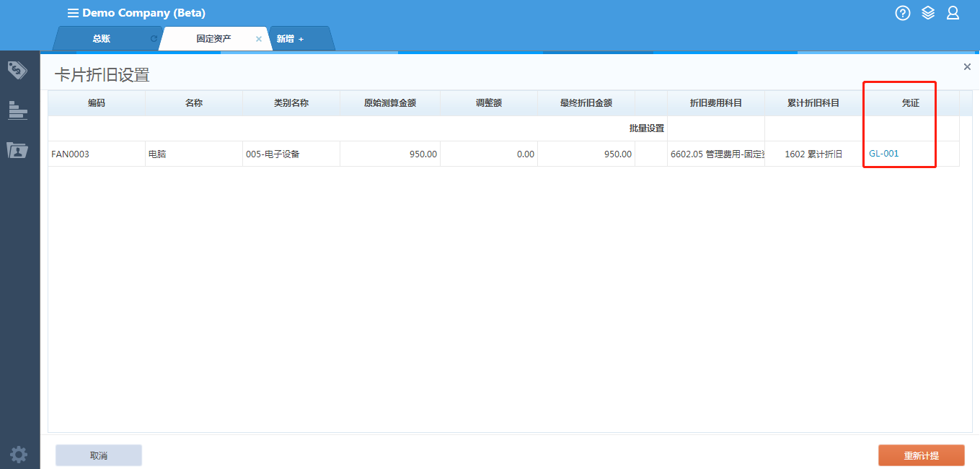Open the GL-001 voucher link
Viewport: 980px width, 469px height.
(x=884, y=154)
